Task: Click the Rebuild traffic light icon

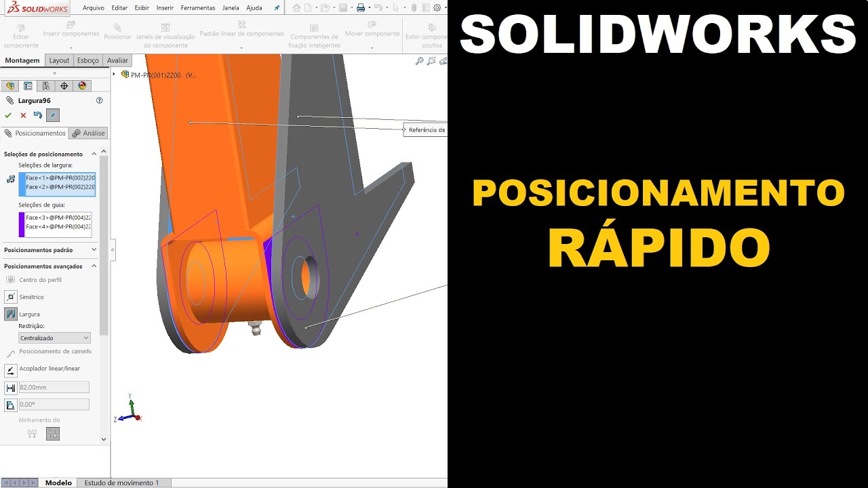Action: 414,8
